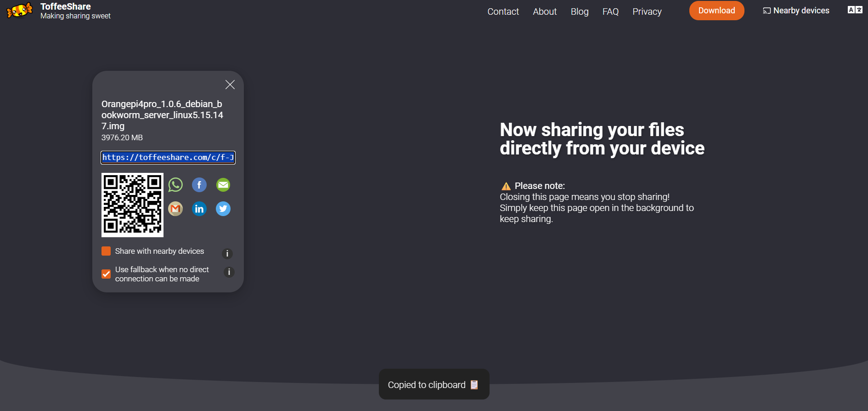The image size is (868, 411).
Task: Share link via WhatsApp icon
Action: [x=175, y=185]
